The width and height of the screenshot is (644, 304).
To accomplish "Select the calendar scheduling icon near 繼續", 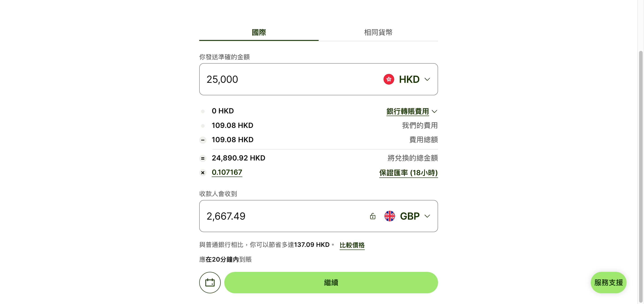I will [x=210, y=282].
